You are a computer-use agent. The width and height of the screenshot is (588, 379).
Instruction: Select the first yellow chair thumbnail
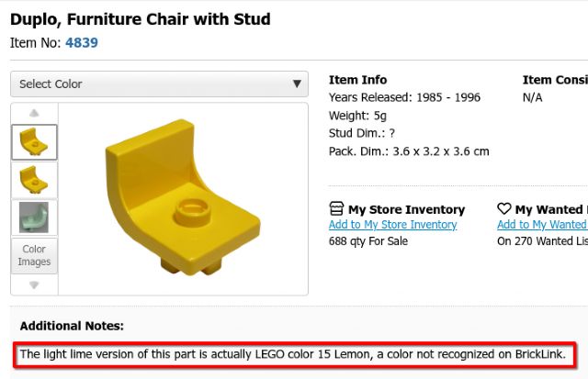pyautogui.click(x=34, y=142)
